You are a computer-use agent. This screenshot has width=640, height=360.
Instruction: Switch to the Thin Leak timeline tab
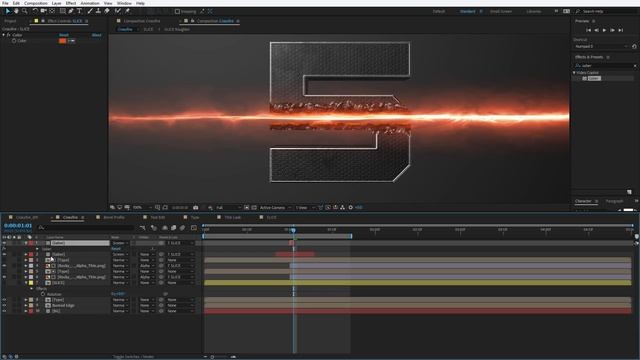[x=233, y=218]
